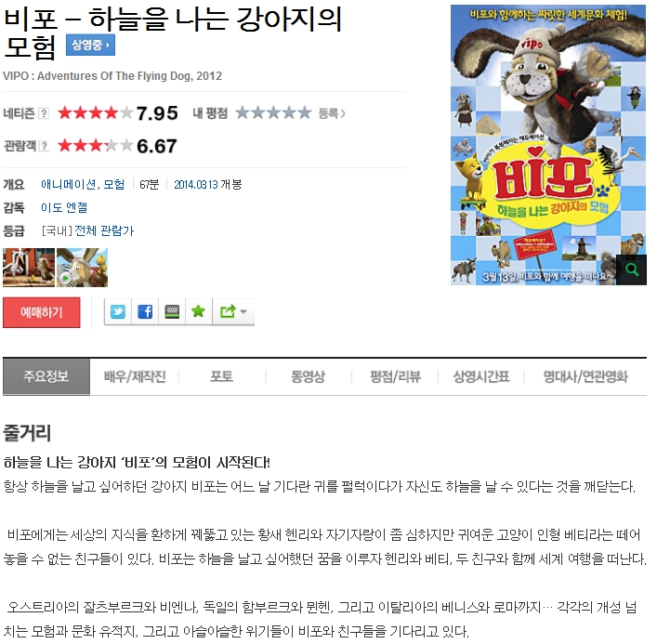Click director link 이도 엔젤
This screenshot has height=644, width=657.
[x=64, y=207]
